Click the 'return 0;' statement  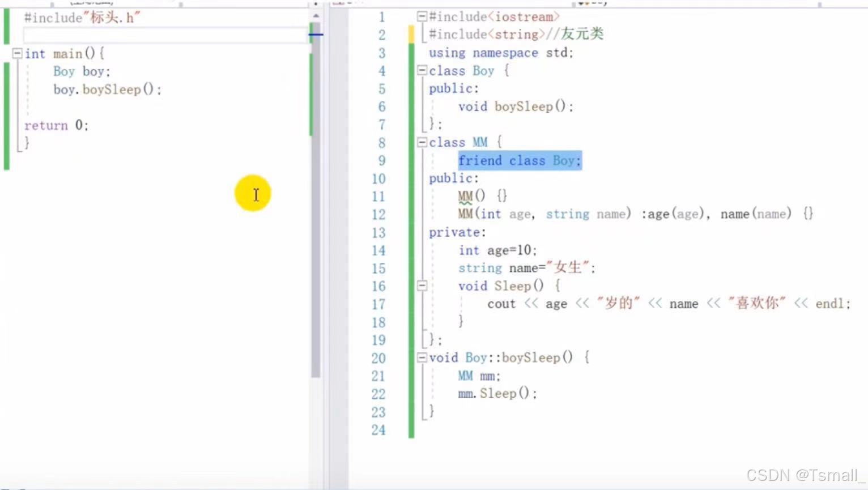[56, 125]
